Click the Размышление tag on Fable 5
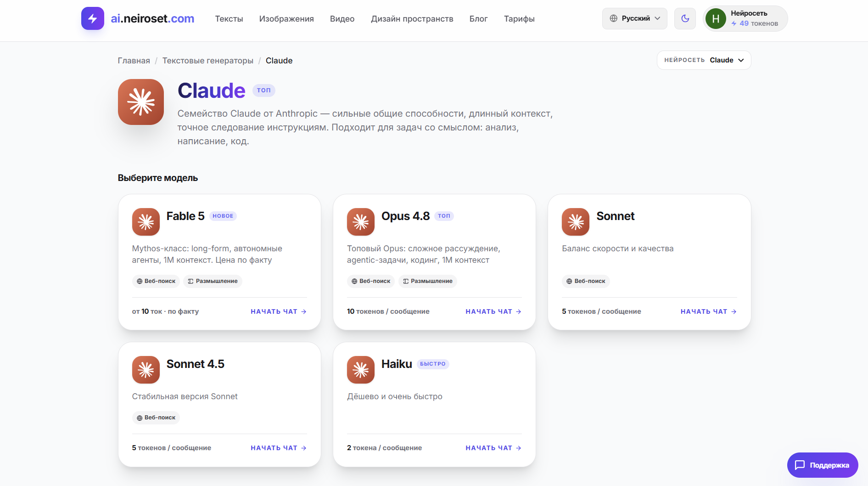The height and width of the screenshot is (486, 868). point(213,281)
